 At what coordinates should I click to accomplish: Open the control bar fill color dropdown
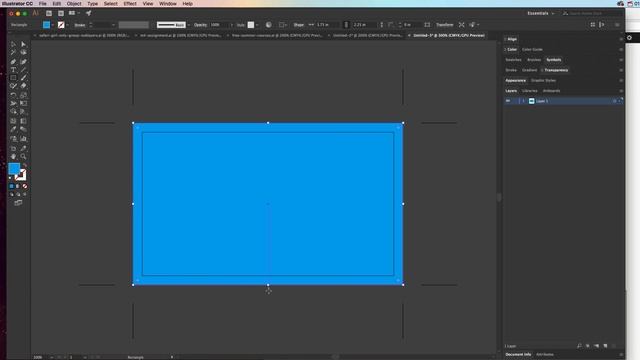click(53, 25)
